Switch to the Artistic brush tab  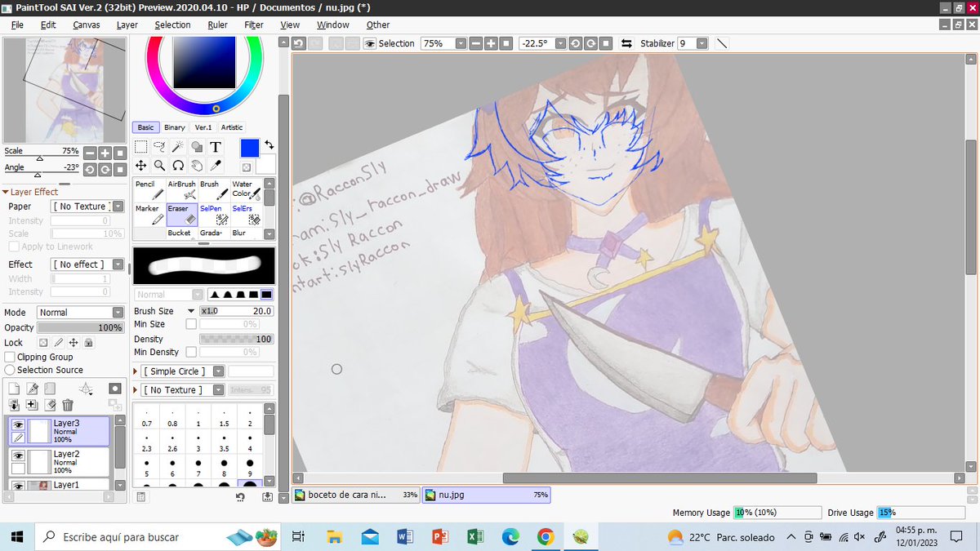[x=232, y=127]
